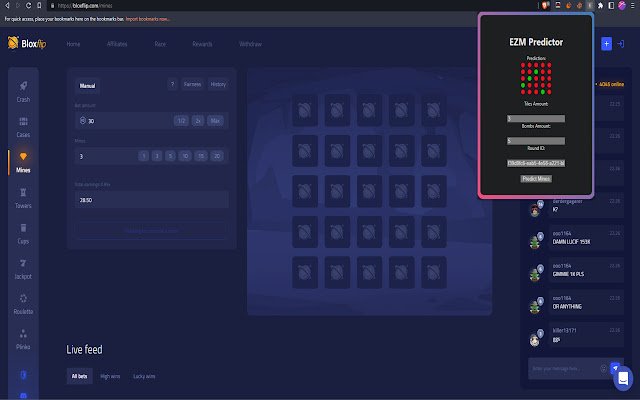This screenshot has height=400, width=640.
Task: Switch live feed to Lucky wins
Action: 144,376
